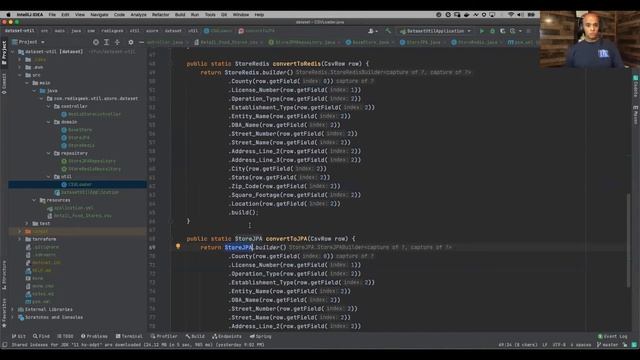Click the UTF-8 encoding status indicator

coord(559,345)
